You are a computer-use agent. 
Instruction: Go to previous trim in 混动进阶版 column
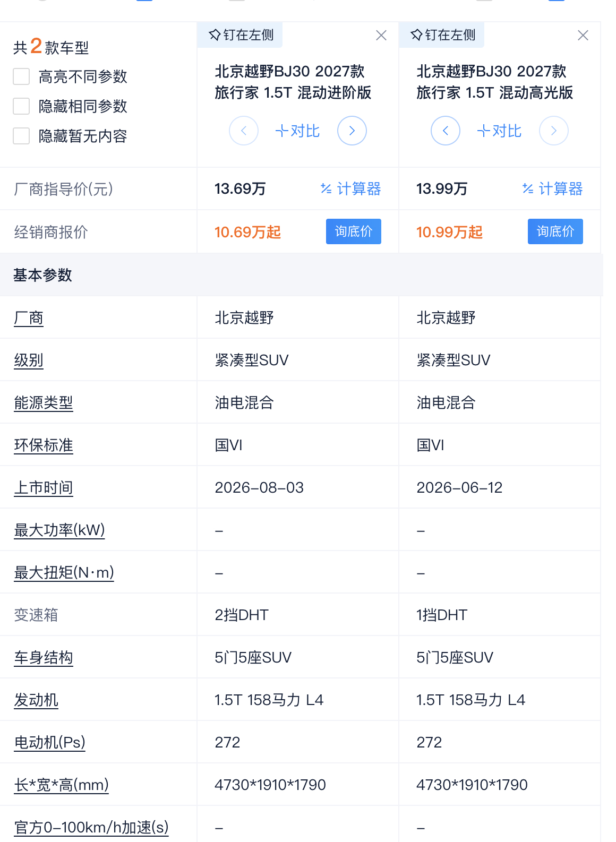(244, 131)
